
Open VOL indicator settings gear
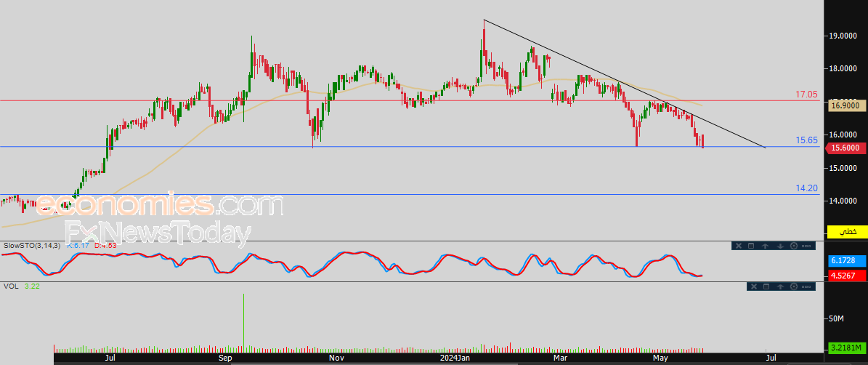pyautogui.click(x=793, y=287)
